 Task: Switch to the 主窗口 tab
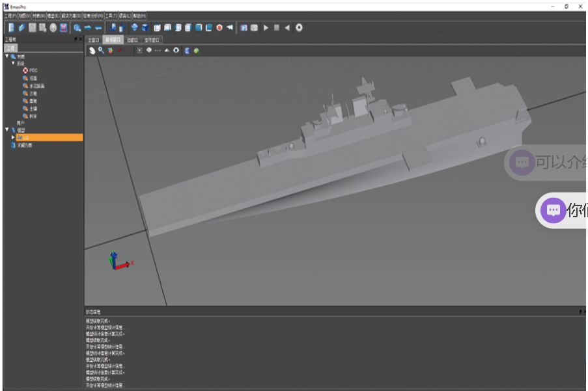[x=94, y=40]
